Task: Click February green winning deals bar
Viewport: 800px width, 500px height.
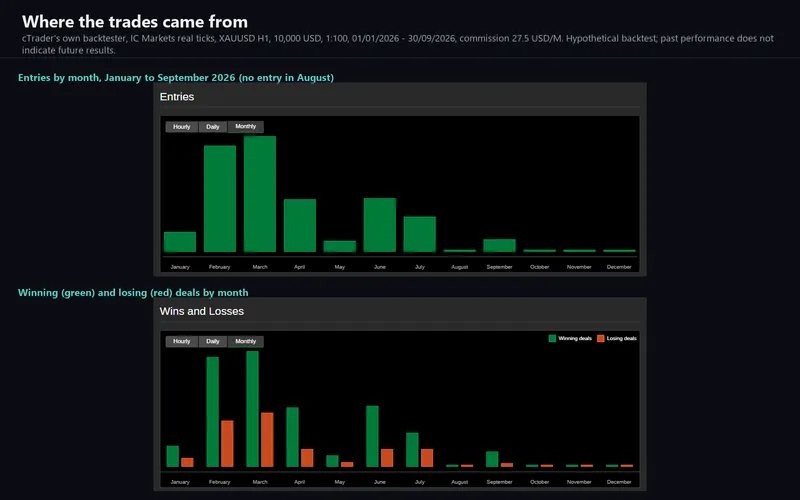Action: coord(213,412)
